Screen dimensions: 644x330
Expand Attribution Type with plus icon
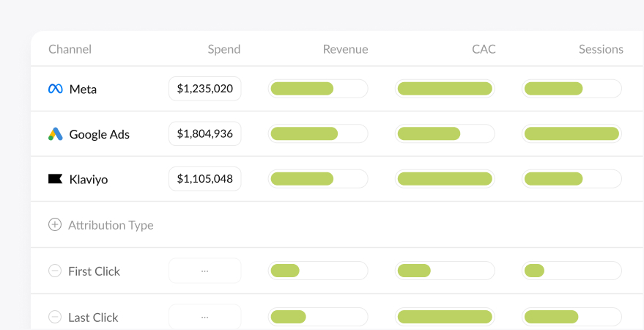click(55, 224)
